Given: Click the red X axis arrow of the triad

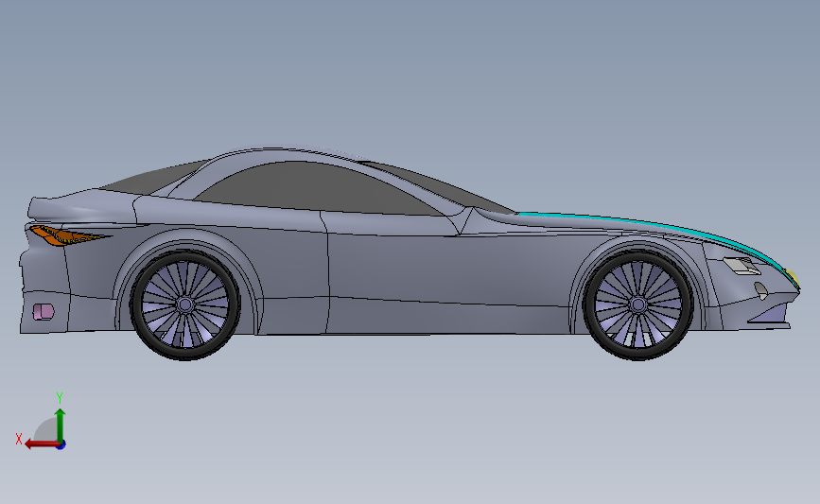Looking at the screenshot, I should (42, 443).
